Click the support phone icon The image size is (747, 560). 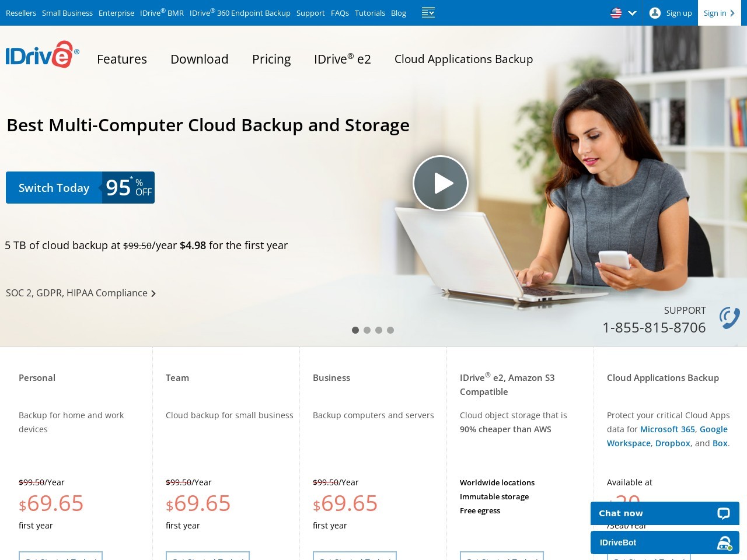click(x=729, y=318)
